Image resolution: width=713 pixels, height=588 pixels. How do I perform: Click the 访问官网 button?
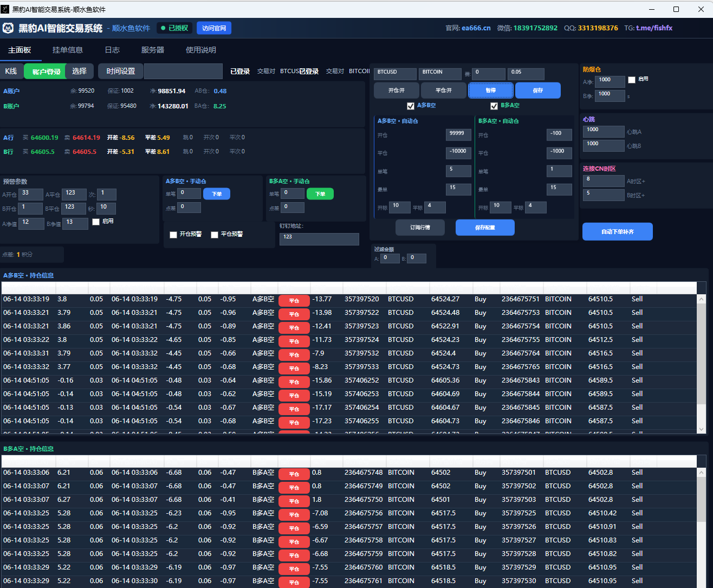pyautogui.click(x=214, y=28)
